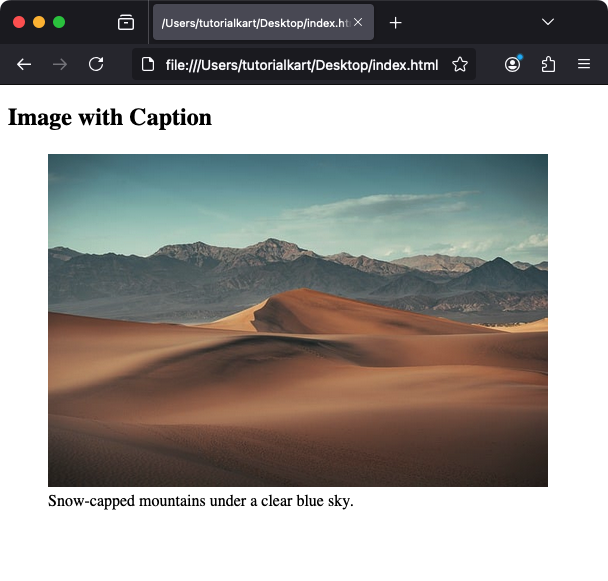Show site information via the page icon

pyautogui.click(x=148, y=65)
